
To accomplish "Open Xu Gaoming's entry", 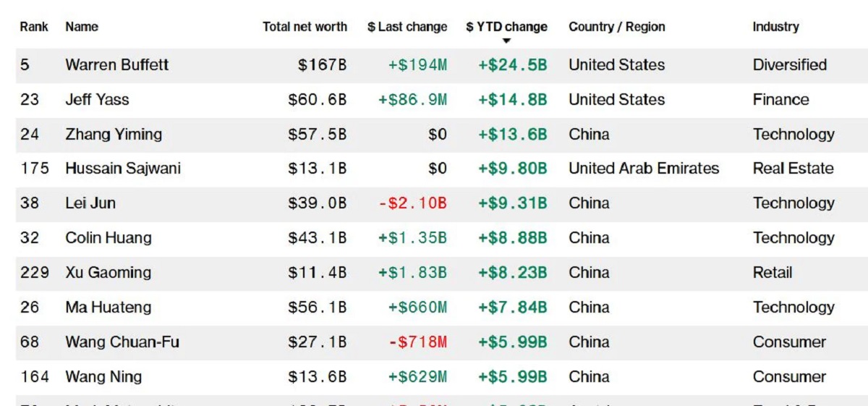I will [x=109, y=273].
